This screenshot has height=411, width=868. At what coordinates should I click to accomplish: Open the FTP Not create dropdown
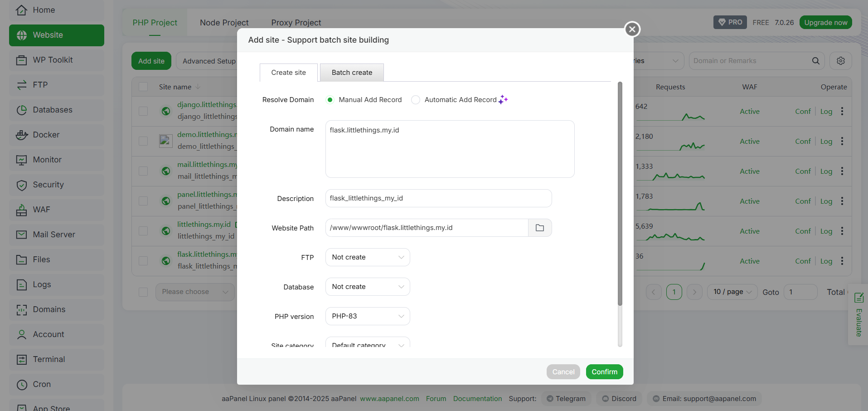click(x=368, y=257)
